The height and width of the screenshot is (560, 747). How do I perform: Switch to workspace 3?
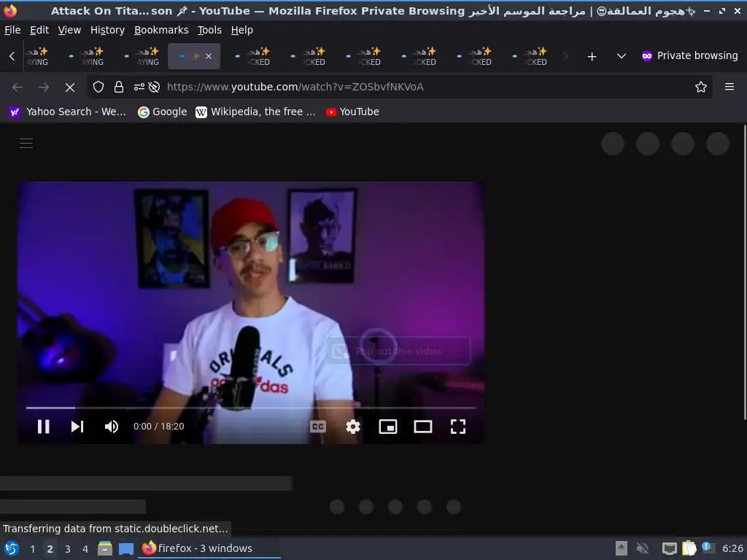click(x=68, y=548)
